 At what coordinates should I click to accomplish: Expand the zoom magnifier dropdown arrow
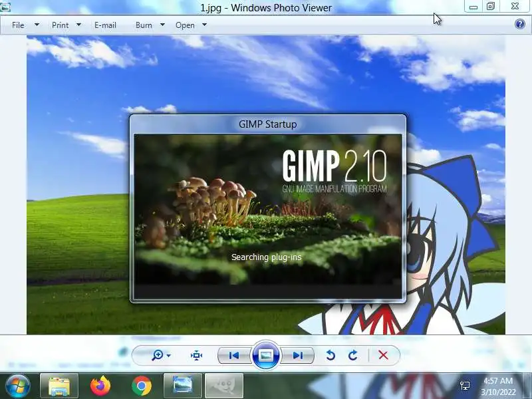pos(169,356)
